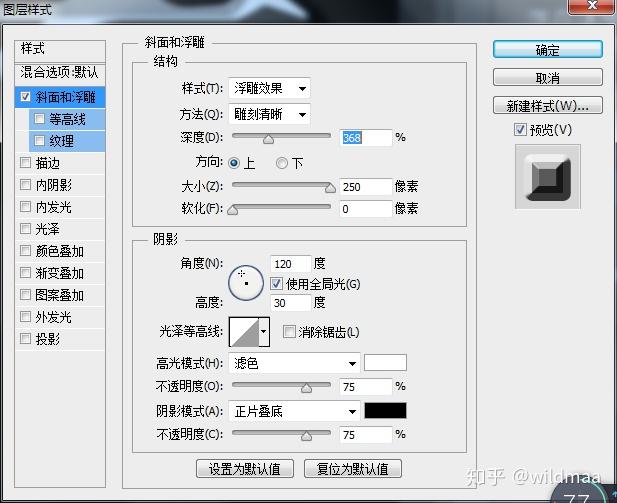Click the 新建样式(W)... button
This screenshot has width=617, height=503.
tap(547, 105)
